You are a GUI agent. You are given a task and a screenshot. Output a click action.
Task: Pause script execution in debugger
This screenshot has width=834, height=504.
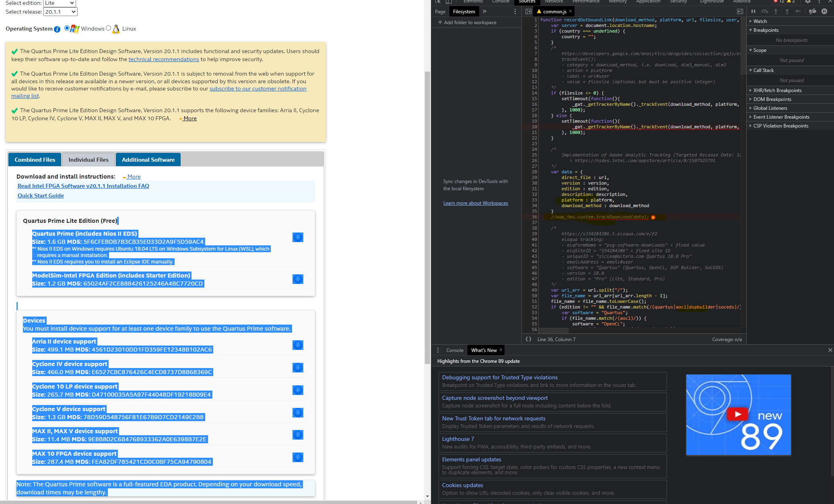click(754, 11)
